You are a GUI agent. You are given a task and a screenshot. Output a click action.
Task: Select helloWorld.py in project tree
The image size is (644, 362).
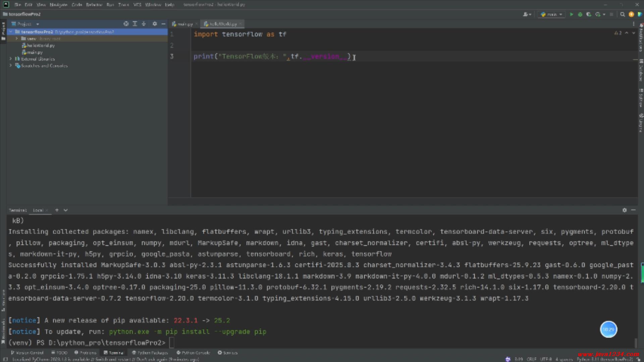(x=40, y=46)
